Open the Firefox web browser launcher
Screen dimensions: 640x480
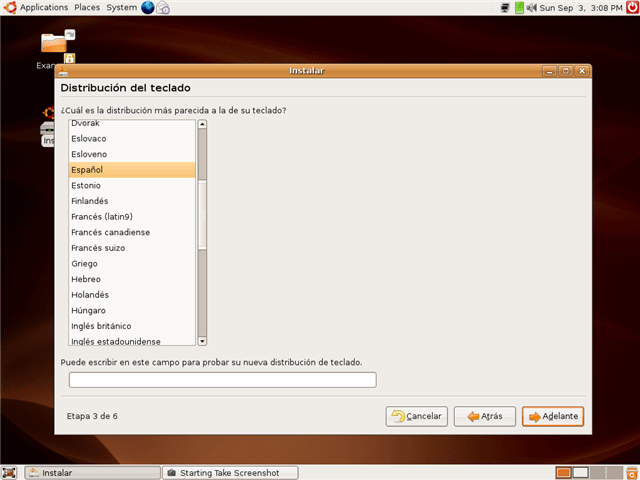coord(148,8)
